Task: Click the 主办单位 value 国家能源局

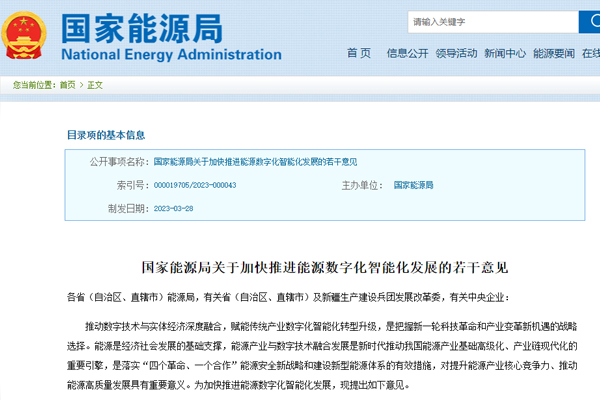Action: (413, 185)
